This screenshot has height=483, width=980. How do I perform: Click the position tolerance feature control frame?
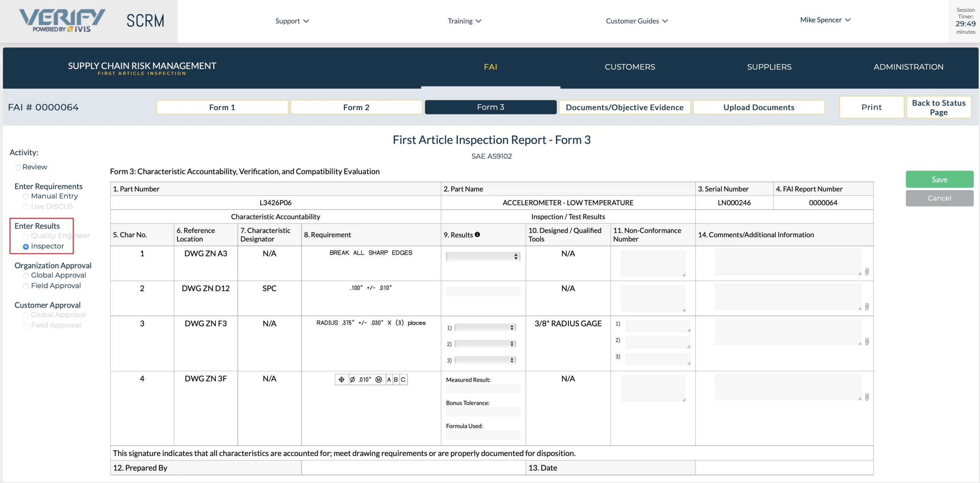tap(371, 380)
